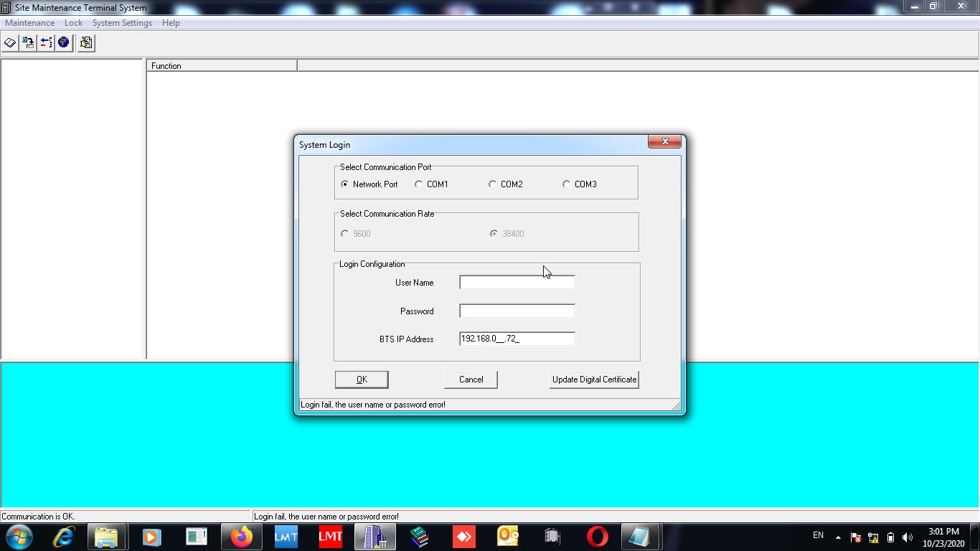
Task: Focus the Password field
Action: [517, 311]
